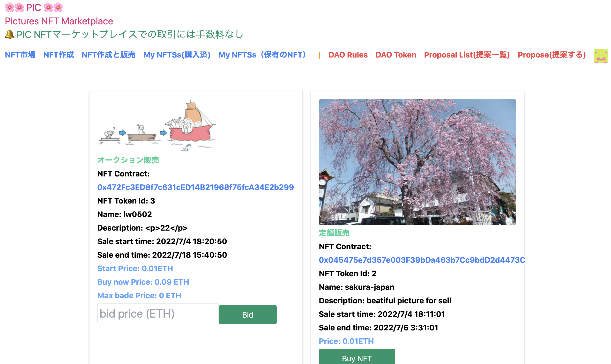611x364 pixels.
Task: Open the NFT市場 menu link
Action: click(x=20, y=55)
